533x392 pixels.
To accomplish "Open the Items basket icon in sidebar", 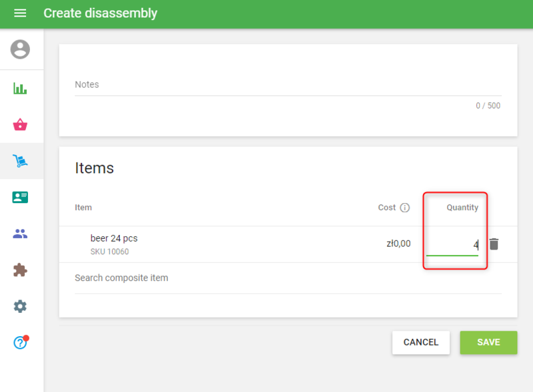I will coord(21,124).
